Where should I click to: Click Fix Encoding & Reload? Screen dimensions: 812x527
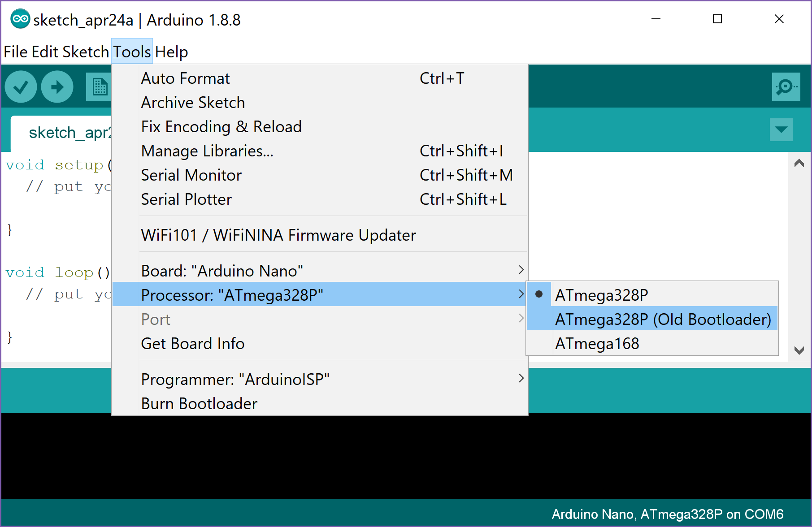point(320,126)
